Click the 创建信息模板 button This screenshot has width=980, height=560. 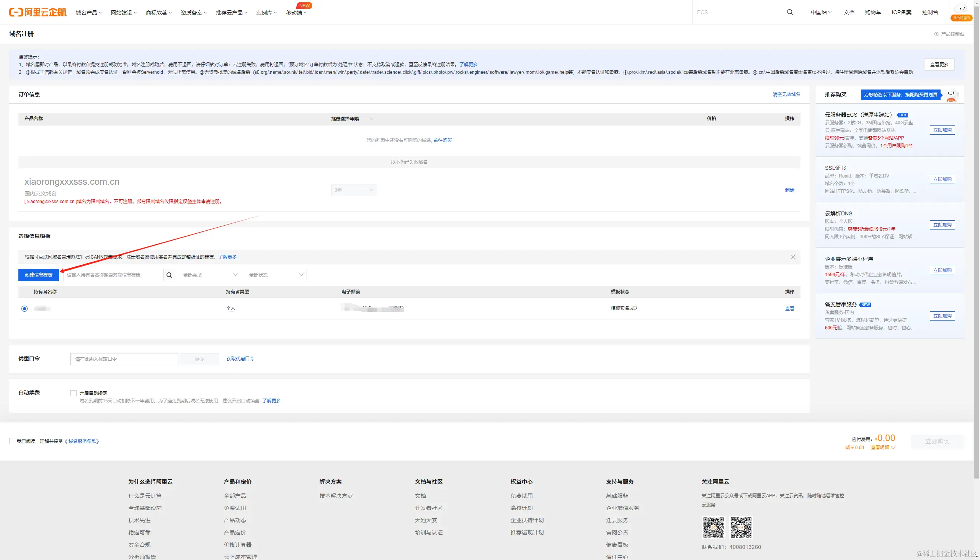coord(39,275)
